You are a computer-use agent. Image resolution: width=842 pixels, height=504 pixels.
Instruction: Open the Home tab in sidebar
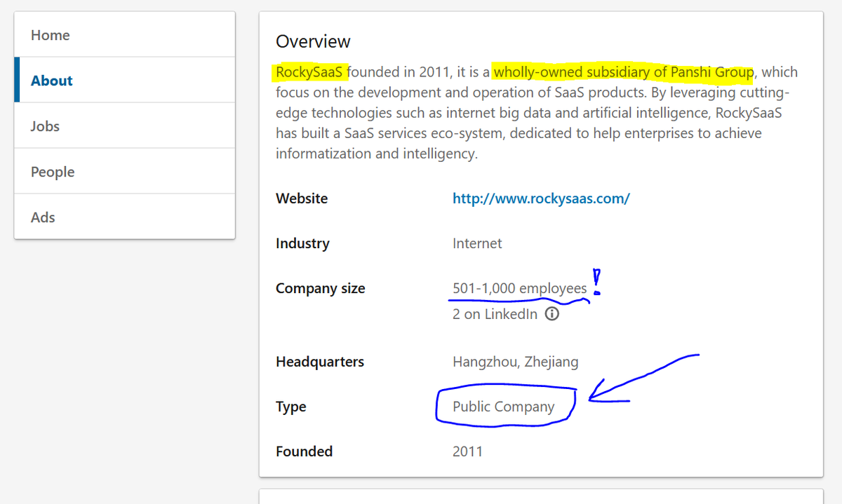click(124, 34)
